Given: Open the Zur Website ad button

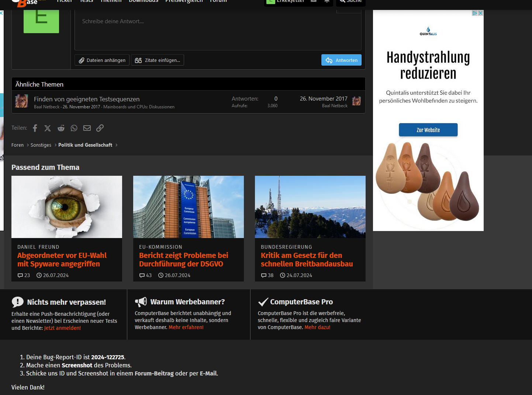Looking at the screenshot, I should 428,130.
